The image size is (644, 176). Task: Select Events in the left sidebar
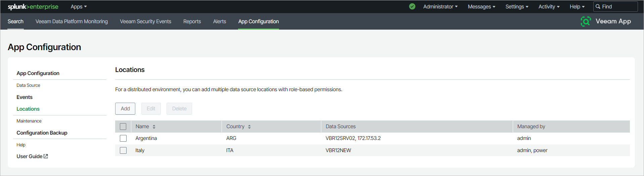point(25,97)
